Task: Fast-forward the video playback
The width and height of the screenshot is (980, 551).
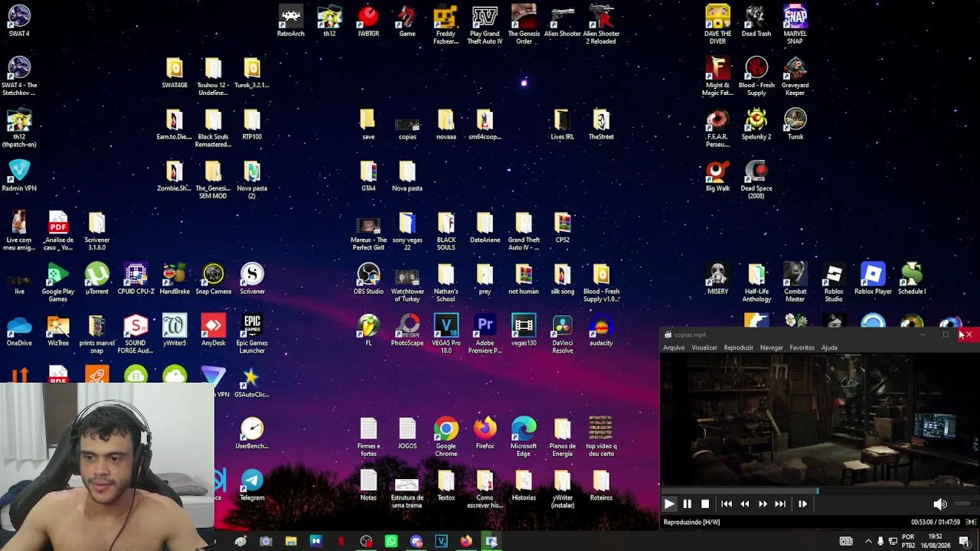Action: (763, 504)
